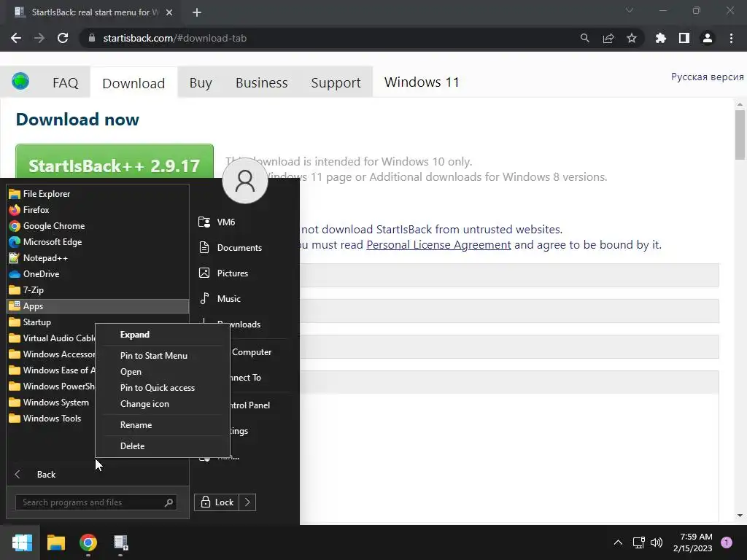This screenshot has height=560, width=747.
Task: Choose Delete in the context menu
Action: pos(163,446)
